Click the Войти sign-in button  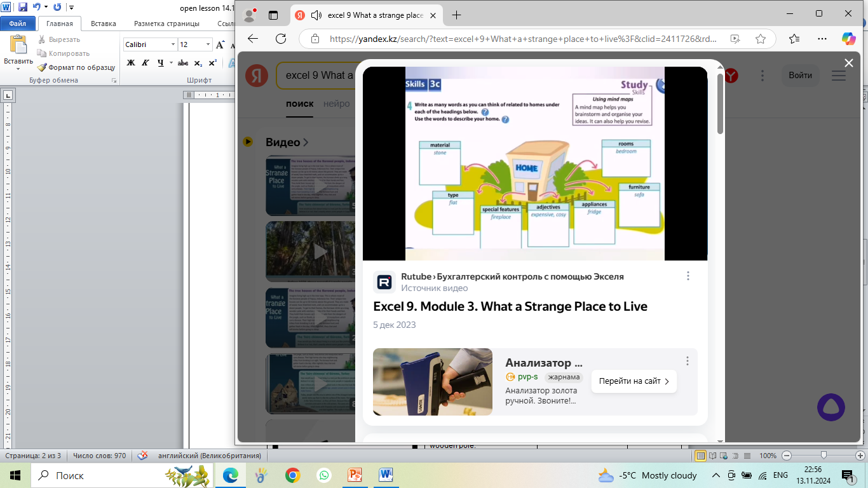coord(801,76)
